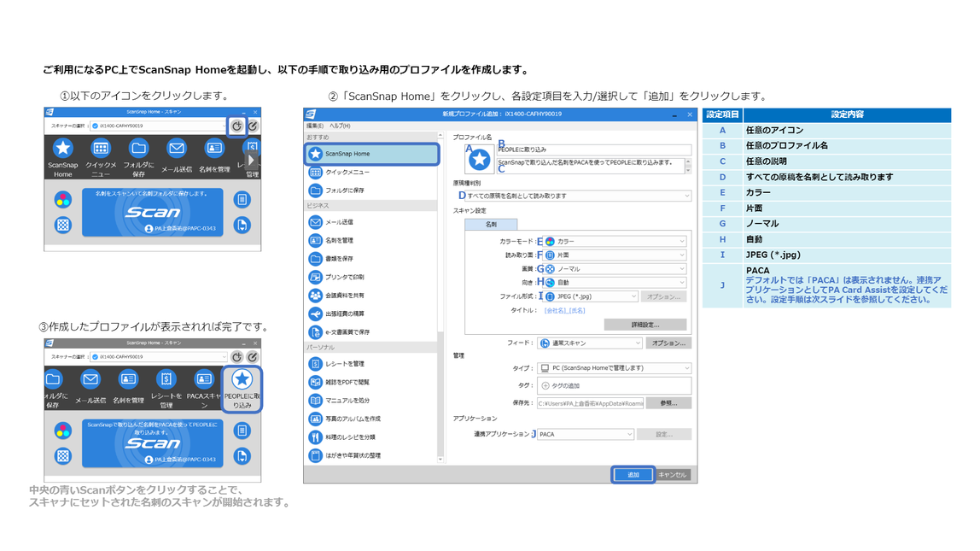Click オプション... button next to フィード
The height and width of the screenshot is (551, 980).
click(x=668, y=343)
